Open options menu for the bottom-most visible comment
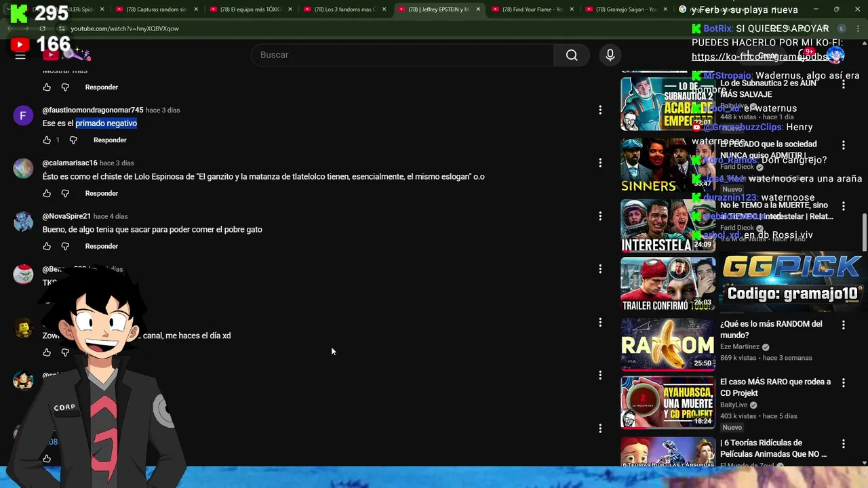Screen dimensions: 868x488 tap(600, 428)
